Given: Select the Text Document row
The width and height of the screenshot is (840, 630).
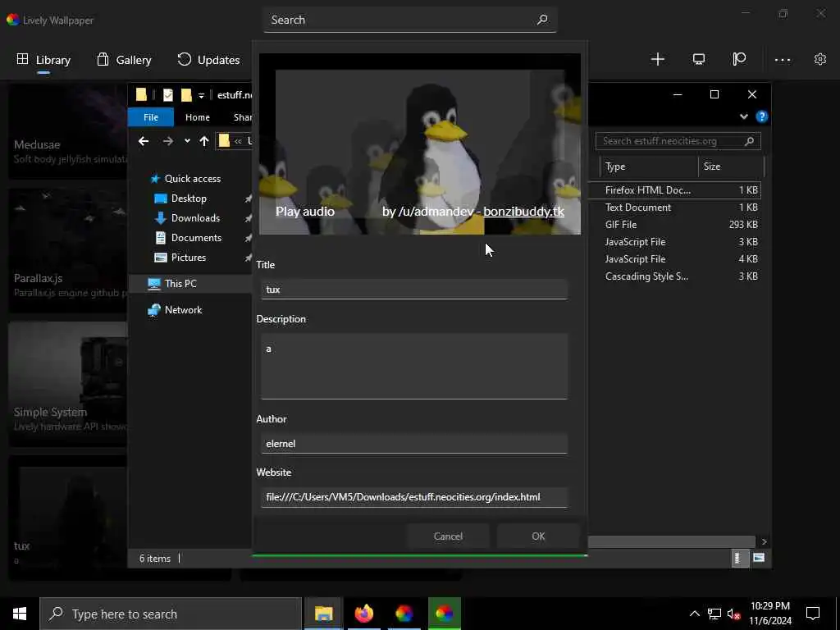Looking at the screenshot, I should point(675,208).
